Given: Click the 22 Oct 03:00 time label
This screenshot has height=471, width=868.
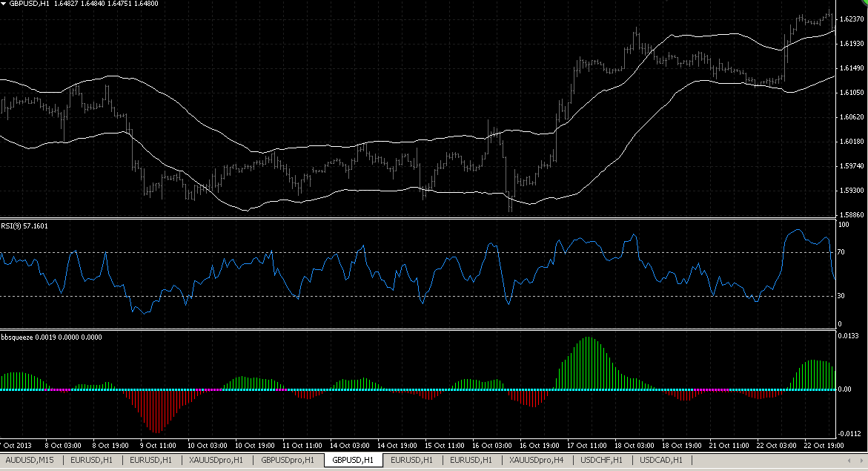Looking at the screenshot, I should (x=777, y=446).
